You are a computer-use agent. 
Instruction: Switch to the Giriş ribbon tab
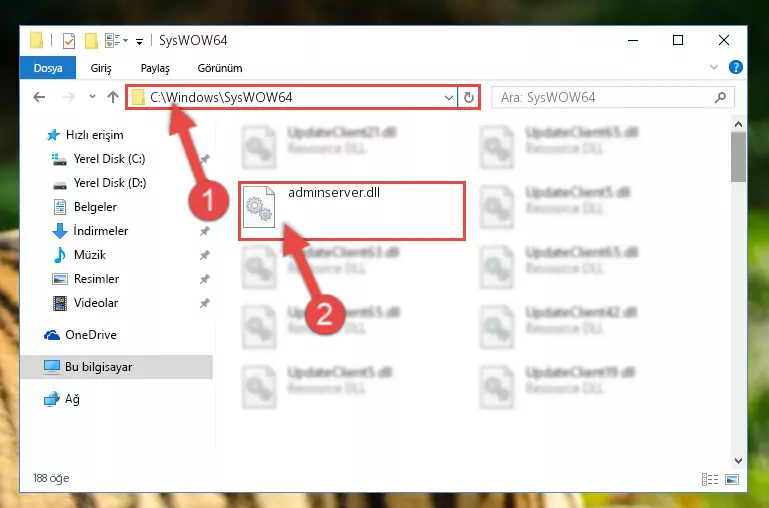tap(101, 68)
